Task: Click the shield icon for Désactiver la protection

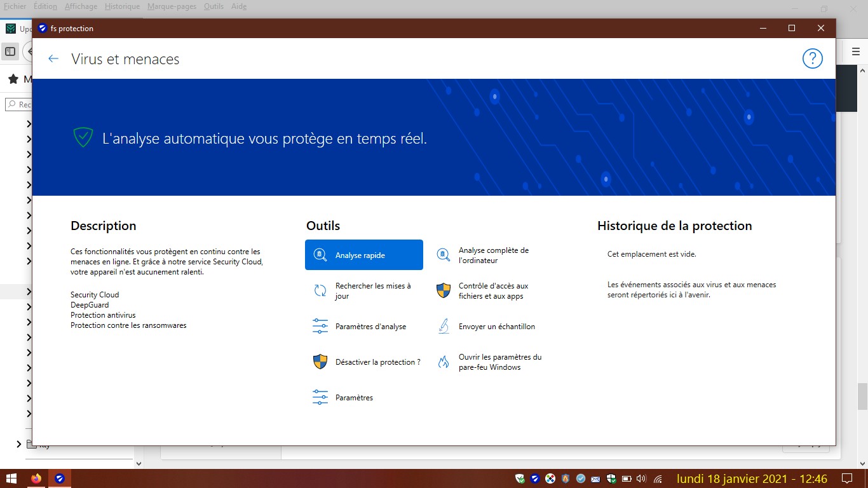Action: pos(320,362)
